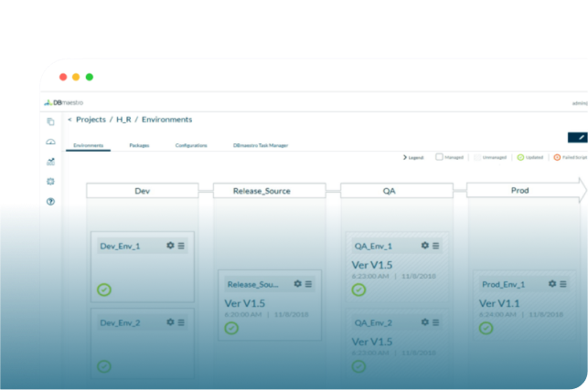Click Ver V1.5 in Release_Sou... card

tap(245, 303)
